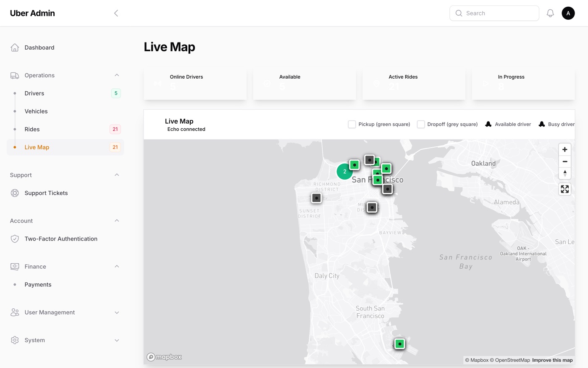Select the grey dropoff marker near Sunset District
The width and height of the screenshot is (588, 368).
(x=317, y=198)
